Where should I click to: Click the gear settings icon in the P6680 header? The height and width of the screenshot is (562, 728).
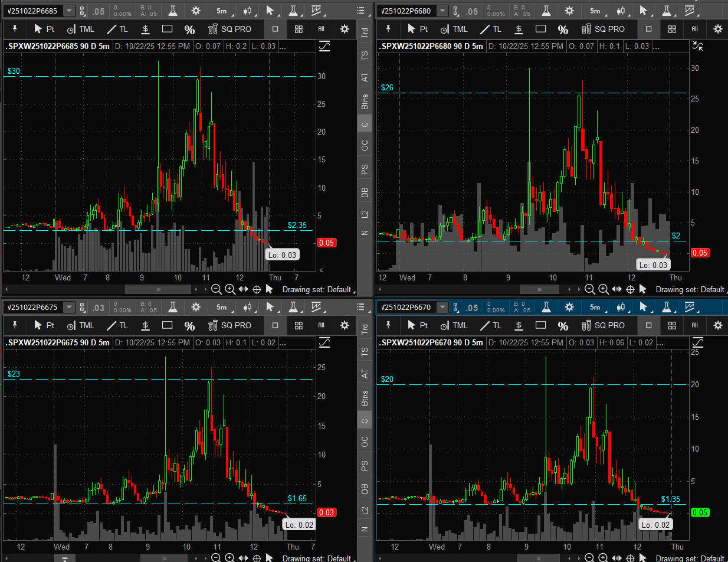[569, 11]
